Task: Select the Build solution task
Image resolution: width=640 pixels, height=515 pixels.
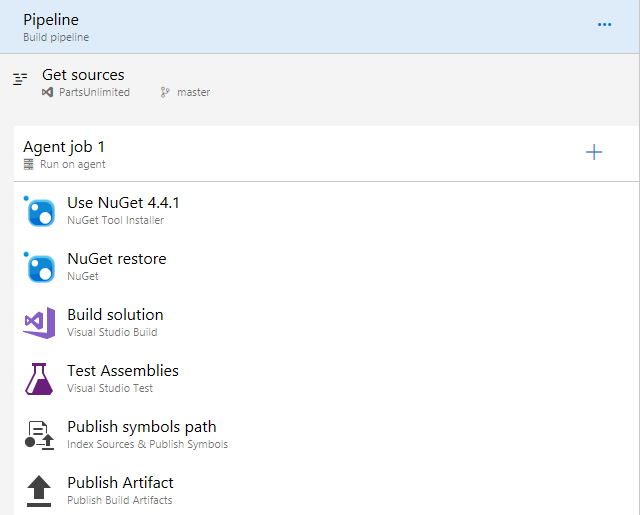Action: (327, 323)
